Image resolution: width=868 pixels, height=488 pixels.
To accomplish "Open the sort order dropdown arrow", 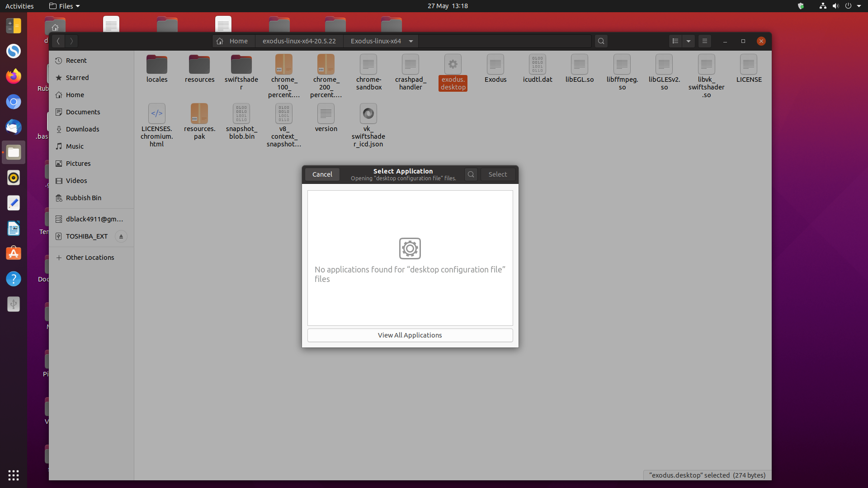I will pyautogui.click(x=689, y=41).
